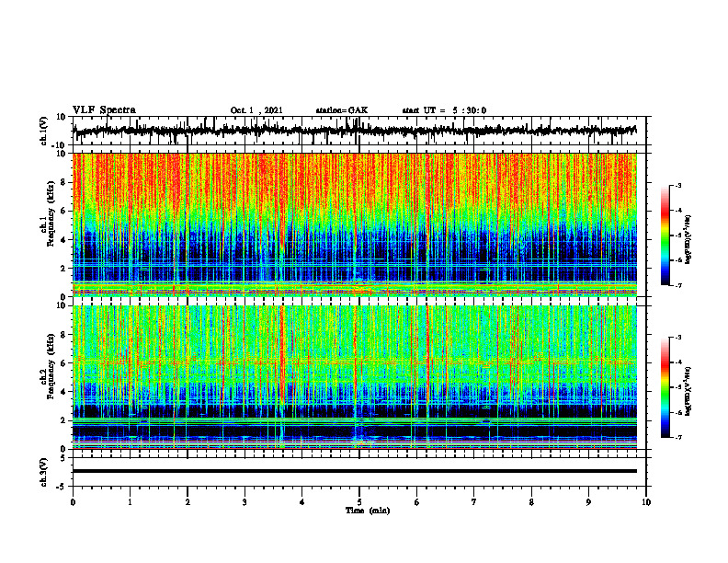The image size is (728, 563).
Task: Click the ch.2 'Frequency (kHz)' axis label
Action: (x=51, y=366)
